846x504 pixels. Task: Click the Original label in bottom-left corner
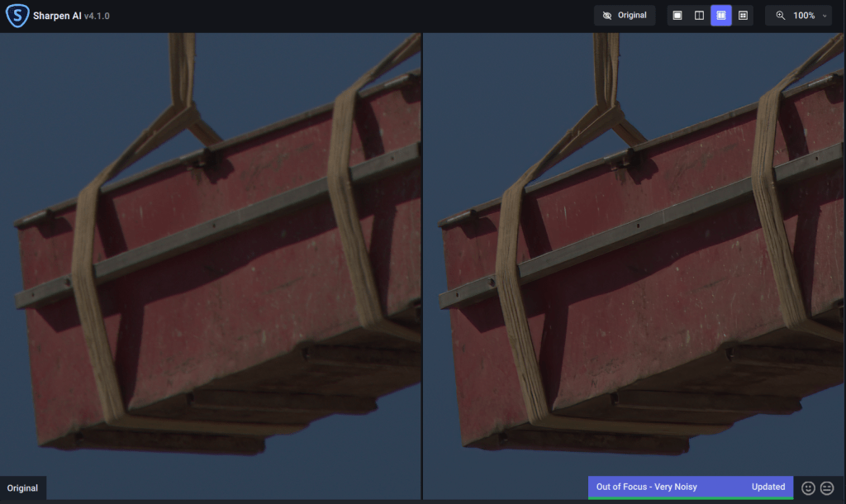pyautogui.click(x=22, y=488)
